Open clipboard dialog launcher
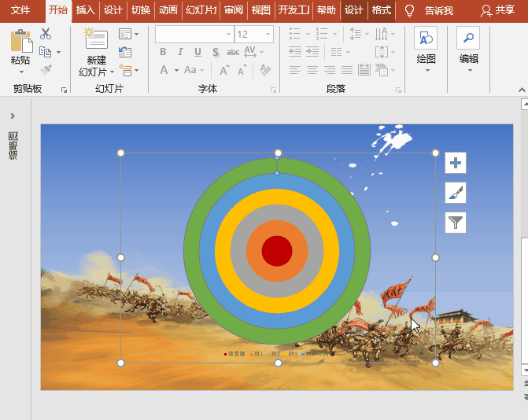The image size is (528, 420). 64,90
